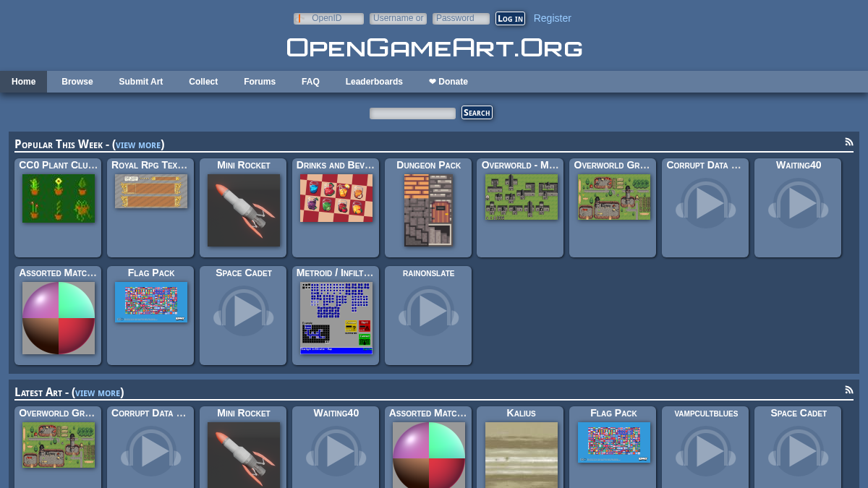Open the CC0 Plant Clu... title link
This screenshot has width=868, height=488.
coord(59,165)
